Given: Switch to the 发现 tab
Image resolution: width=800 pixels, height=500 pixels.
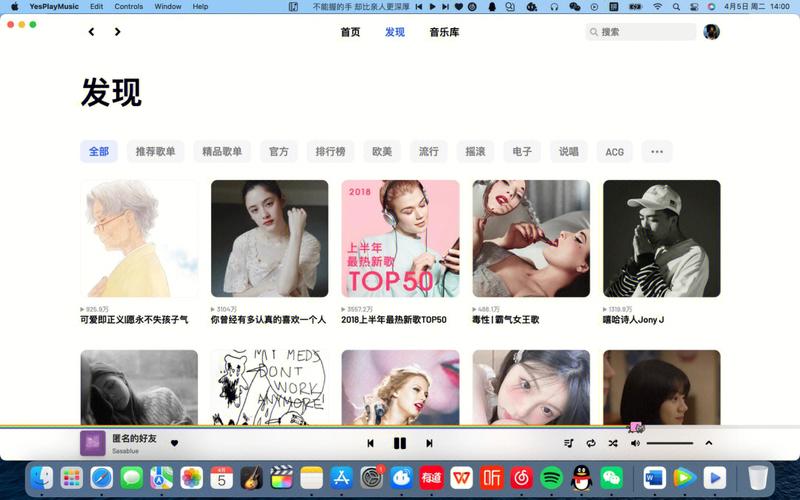Looking at the screenshot, I should [395, 32].
